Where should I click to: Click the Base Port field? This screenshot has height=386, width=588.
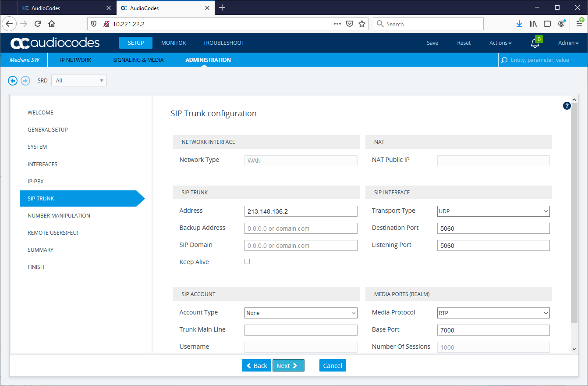pyautogui.click(x=493, y=330)
